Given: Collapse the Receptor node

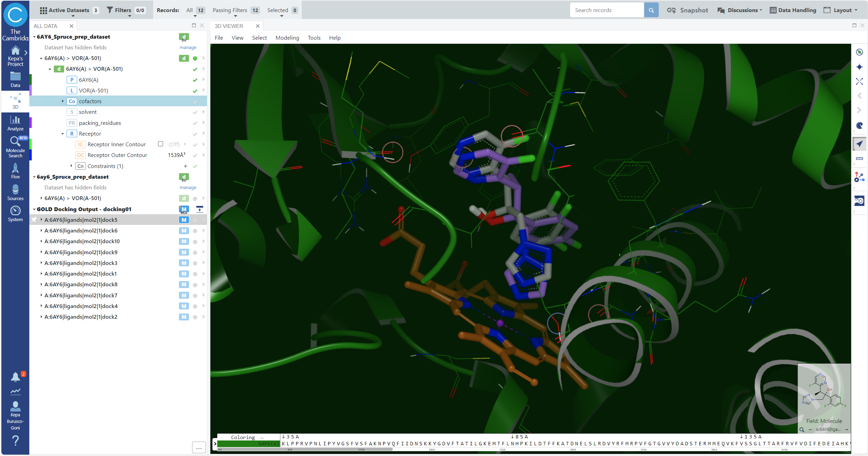Looking at the screenshot, I should pyautogui.click(x=62, y=133).
